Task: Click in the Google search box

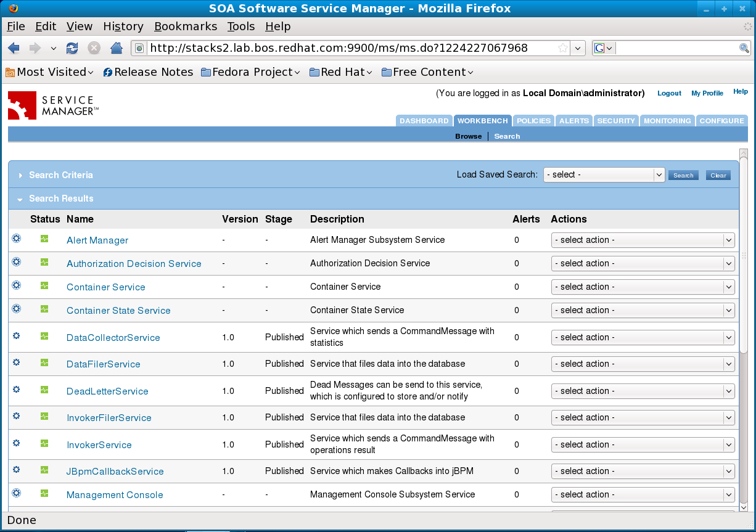Action: click(676, 48)
